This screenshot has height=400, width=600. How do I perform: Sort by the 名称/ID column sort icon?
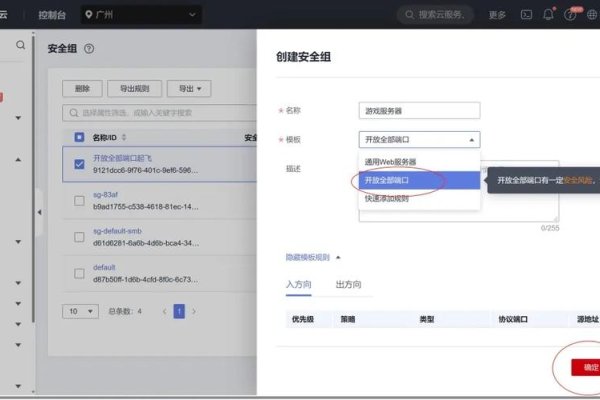[124, 137]
